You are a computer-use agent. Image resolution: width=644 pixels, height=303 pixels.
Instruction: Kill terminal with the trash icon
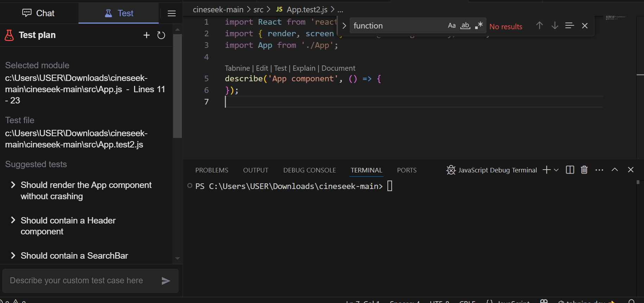click(584, 170)
